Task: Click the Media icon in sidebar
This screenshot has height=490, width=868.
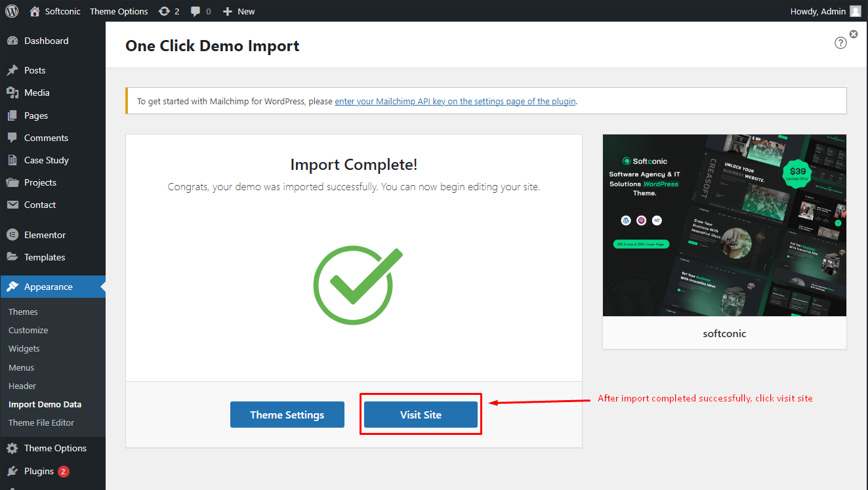Action: pyautogui.click(x=12, y=92)
